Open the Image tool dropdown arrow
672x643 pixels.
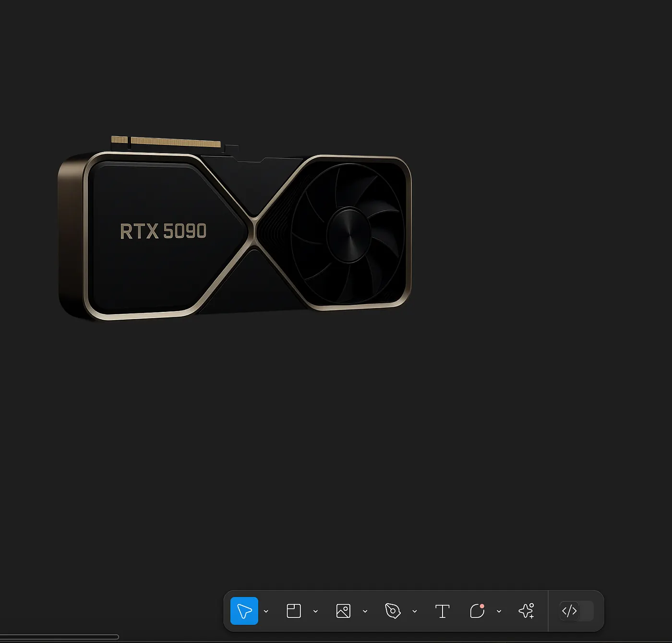(366, 611)
